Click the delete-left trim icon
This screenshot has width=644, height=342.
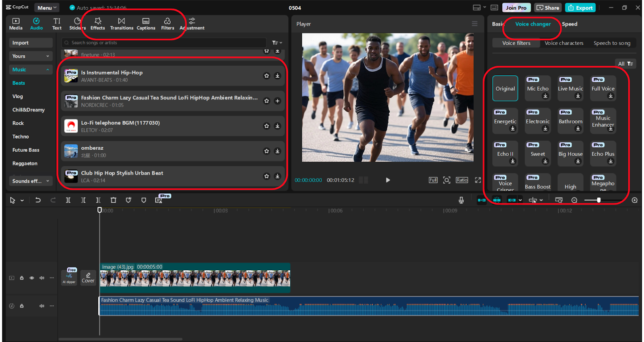click(83, 200)
